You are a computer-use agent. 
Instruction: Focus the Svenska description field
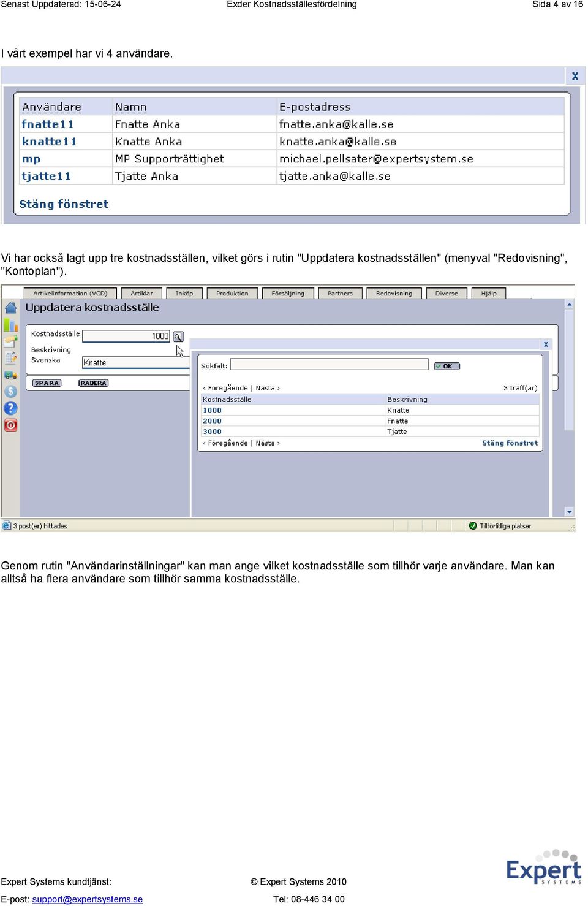(136, 362)
